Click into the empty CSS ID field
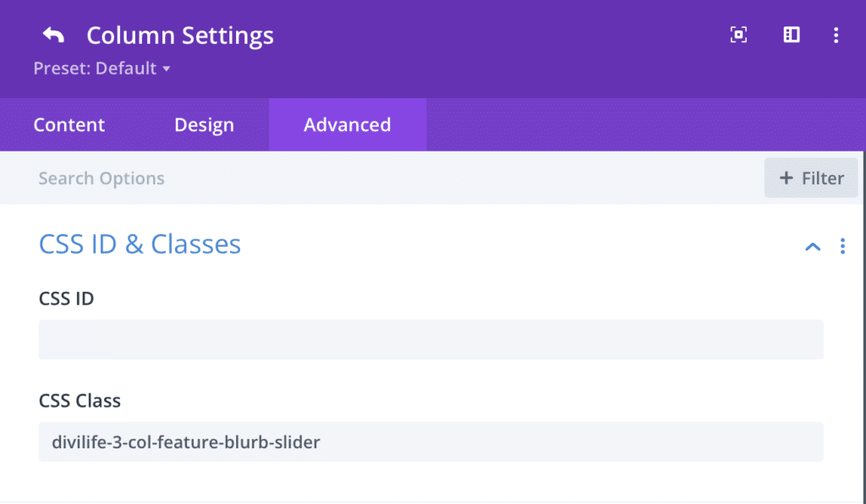 [x=430, y=339]
